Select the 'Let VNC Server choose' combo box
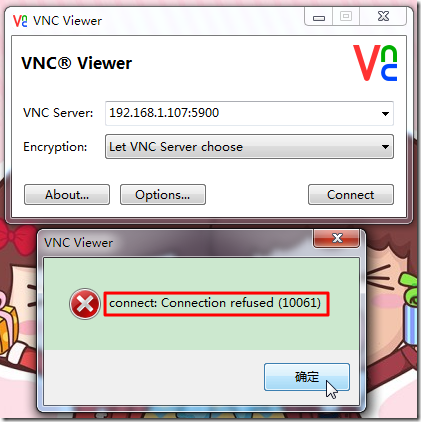This screenshot has height=422, width=421. (x=249, y=147)
